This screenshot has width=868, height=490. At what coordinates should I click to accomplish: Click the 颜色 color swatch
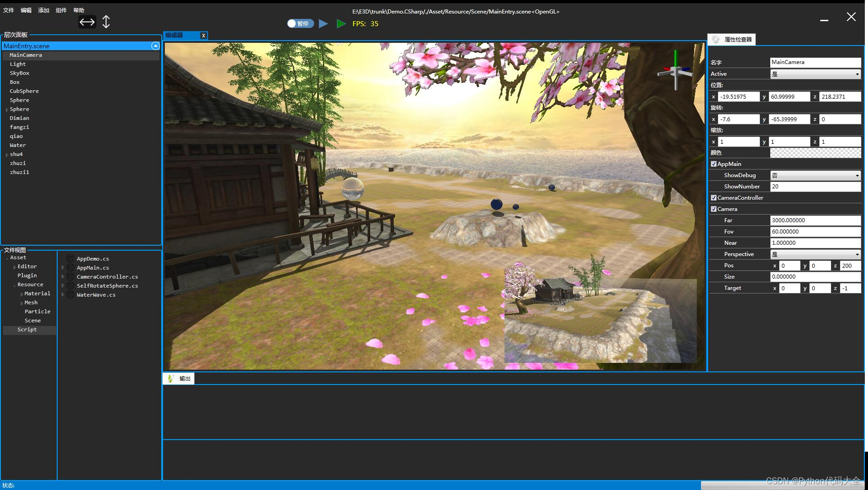click(x=815, y=153)
